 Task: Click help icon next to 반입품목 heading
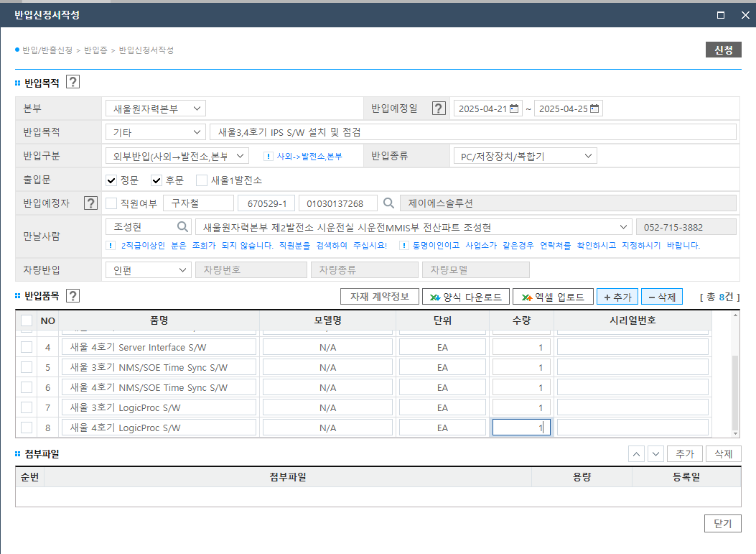73,295
